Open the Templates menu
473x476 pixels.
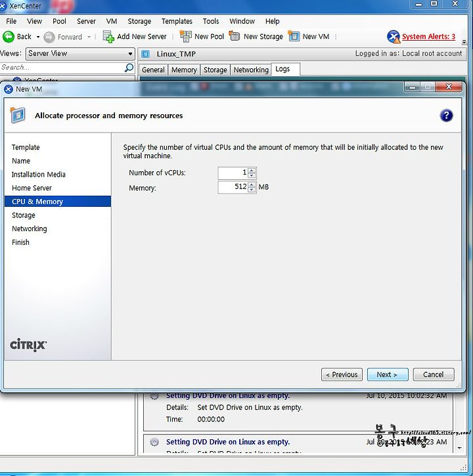(177, 21)
